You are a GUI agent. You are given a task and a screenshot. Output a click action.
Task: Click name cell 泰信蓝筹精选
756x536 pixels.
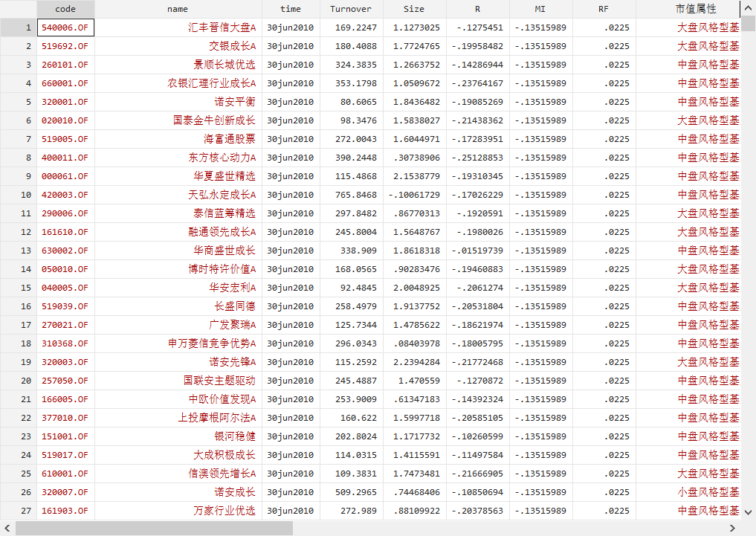point(178,213)
